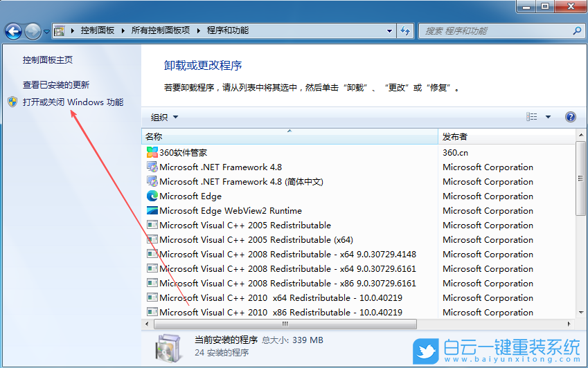Select Visual C++ 2008 x86 9.0.30729.6161 icon

point(152,284)
